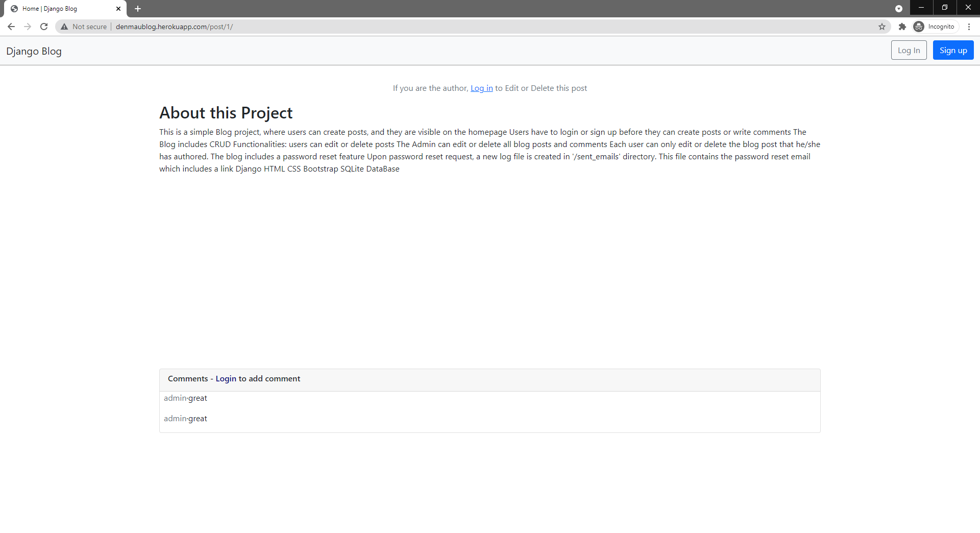Switch to the Home | Django Blog tab
Screen dimensions: 980x533
pyautogui.click(x=61, y=9)
